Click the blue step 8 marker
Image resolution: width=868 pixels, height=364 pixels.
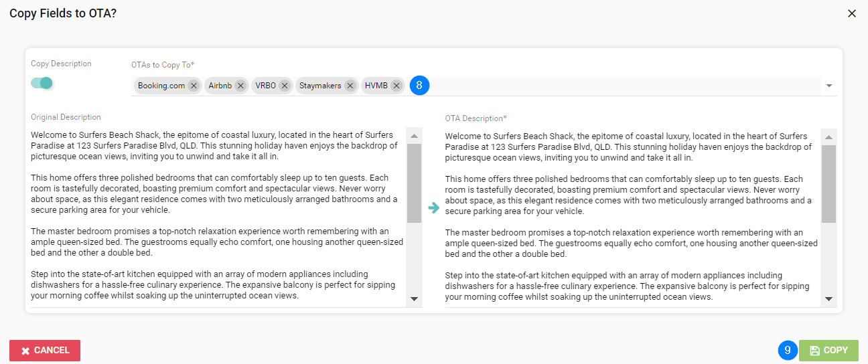click(419, 86)
